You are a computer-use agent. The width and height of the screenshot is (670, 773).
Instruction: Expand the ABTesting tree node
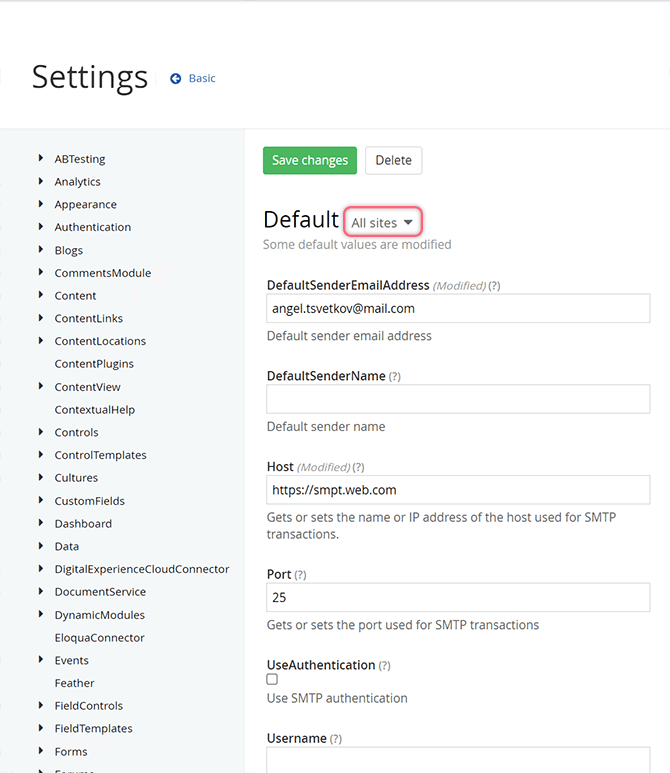point(40,158)
